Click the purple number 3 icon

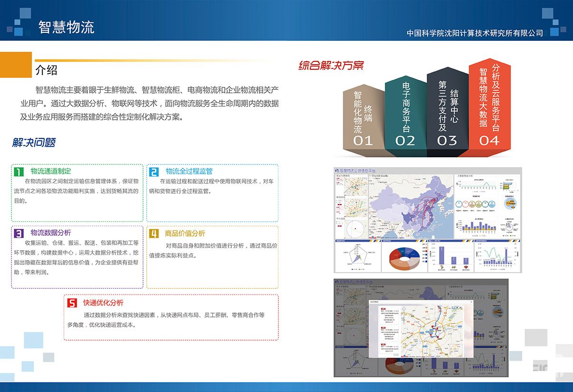(x=19, y=233)
